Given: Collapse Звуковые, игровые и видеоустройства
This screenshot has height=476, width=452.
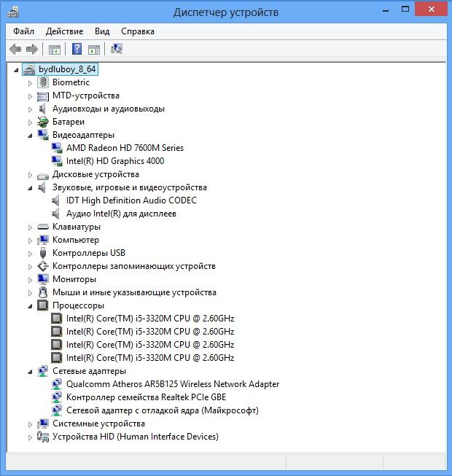Looking at the screenshot, I should click(x=30, y=188).
